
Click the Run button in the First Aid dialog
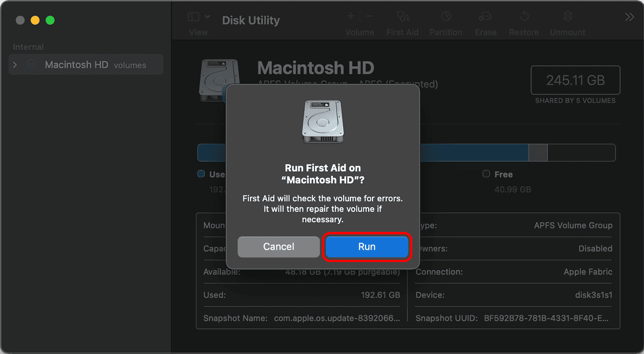tap(367, 247)
